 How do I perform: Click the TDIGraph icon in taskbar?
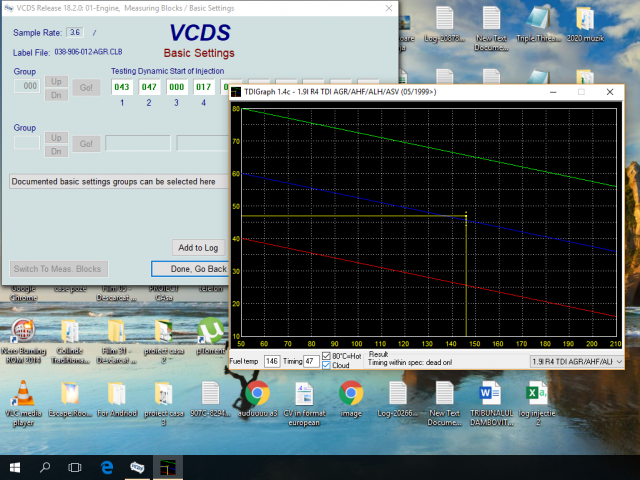tap(172, 467)
